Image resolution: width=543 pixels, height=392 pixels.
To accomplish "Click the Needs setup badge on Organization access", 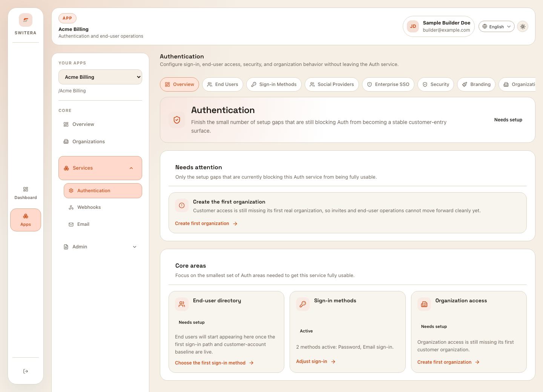I will tap(434, 326).
